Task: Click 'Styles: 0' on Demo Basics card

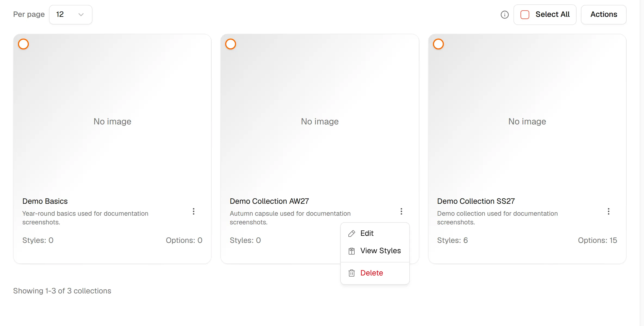Action: pos(38,240)
